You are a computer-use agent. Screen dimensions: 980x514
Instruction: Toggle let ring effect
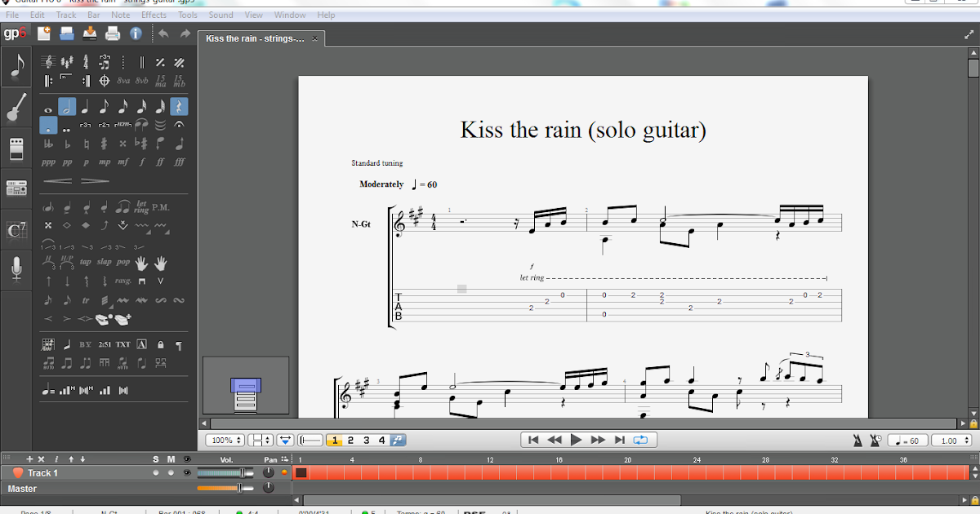(142, 206)
